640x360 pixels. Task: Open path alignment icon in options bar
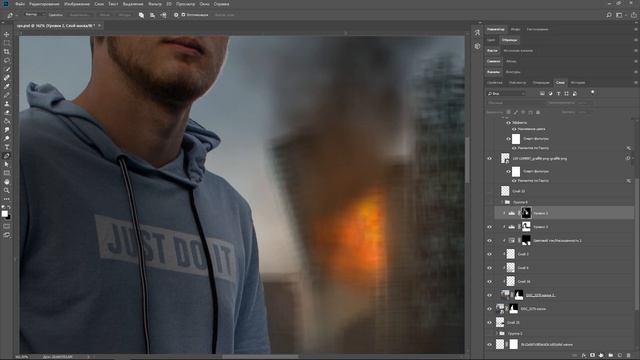152,15
